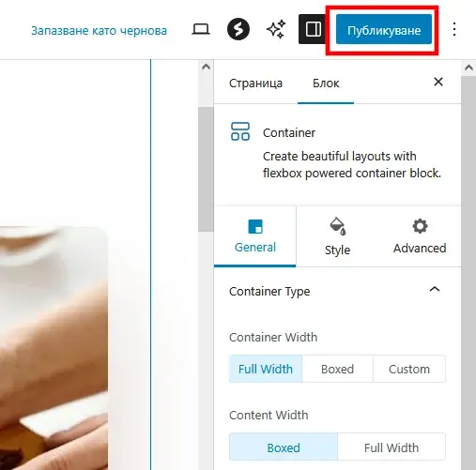Click Запазване като чернова link
The height and width of the screenshot is (470, 476).
[99, 30]
